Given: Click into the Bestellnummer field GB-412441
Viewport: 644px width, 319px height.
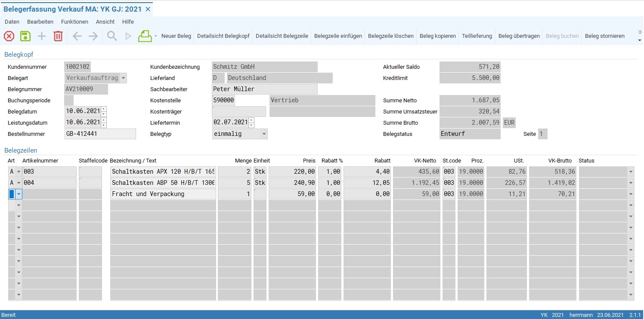Looking at the screenshot, I should (100, 134).
